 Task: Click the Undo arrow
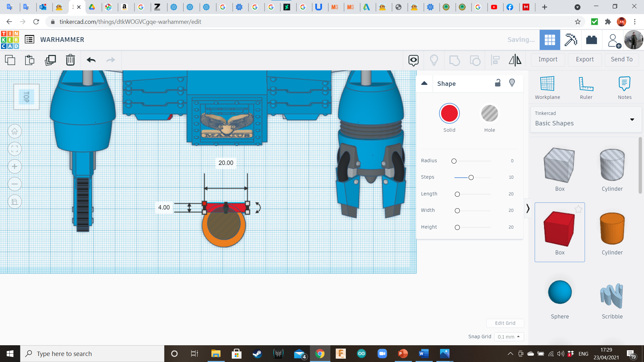(91, 60)
